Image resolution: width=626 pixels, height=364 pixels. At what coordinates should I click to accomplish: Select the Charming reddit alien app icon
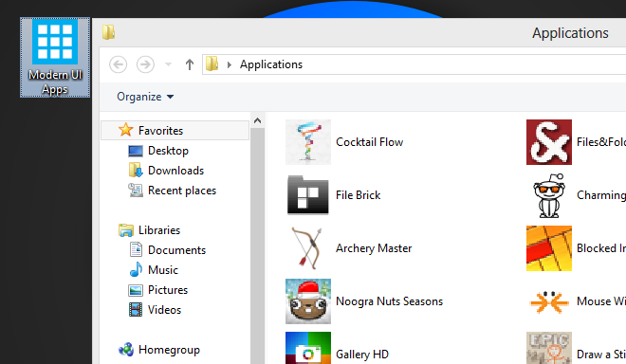point(549,195)
